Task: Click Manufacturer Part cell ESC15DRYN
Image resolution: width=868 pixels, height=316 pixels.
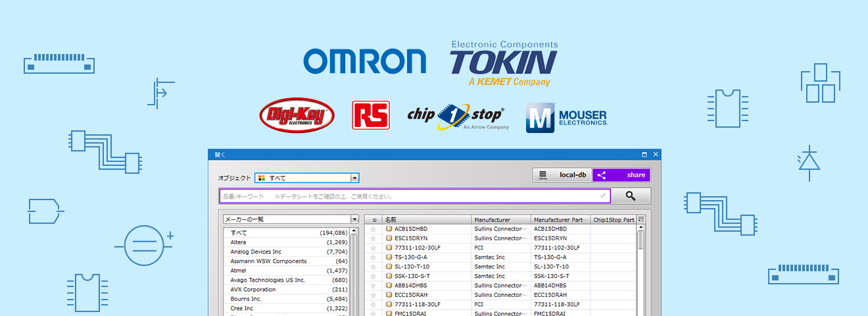Action: 551,238
